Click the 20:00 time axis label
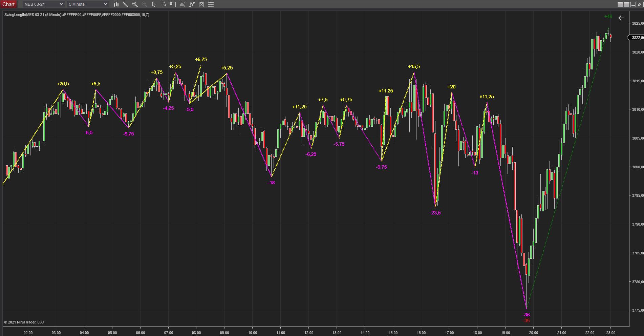Screen dimensions: 644x336 533,333
